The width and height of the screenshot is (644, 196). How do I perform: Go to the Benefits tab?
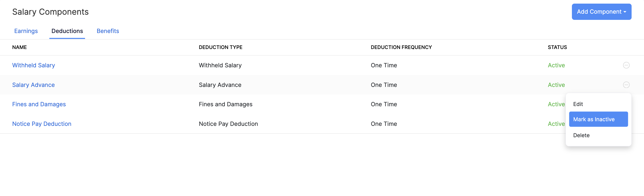tap(108, 31)
